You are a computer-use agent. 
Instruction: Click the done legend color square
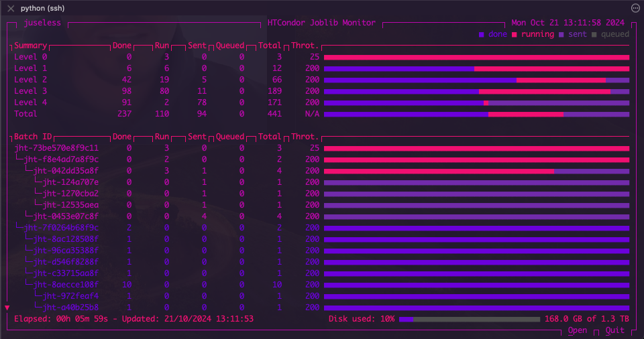(x=482, y=34)
